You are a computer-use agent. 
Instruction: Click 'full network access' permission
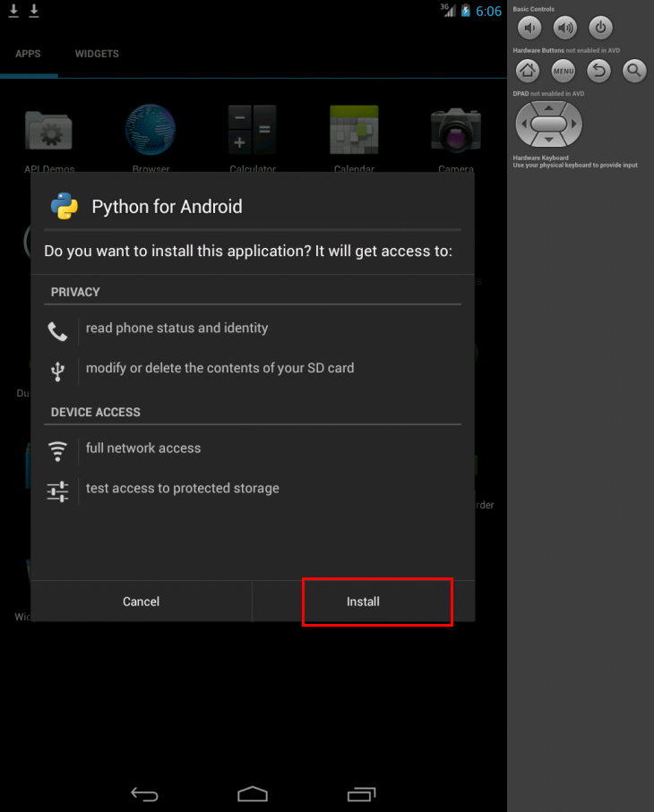coord(143,448)
